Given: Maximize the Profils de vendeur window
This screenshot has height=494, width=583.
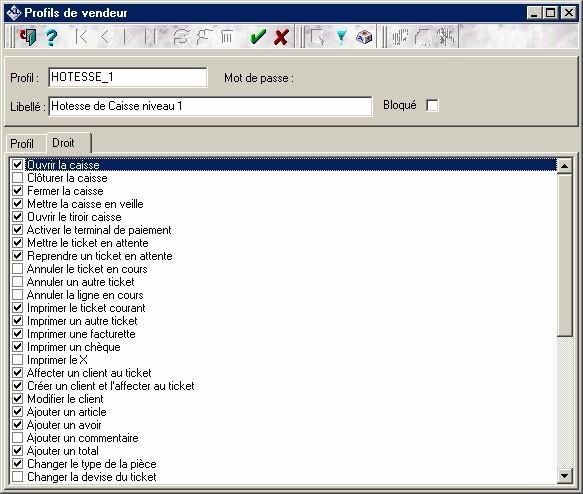Looking at the screenshot, I should point(550,13).
